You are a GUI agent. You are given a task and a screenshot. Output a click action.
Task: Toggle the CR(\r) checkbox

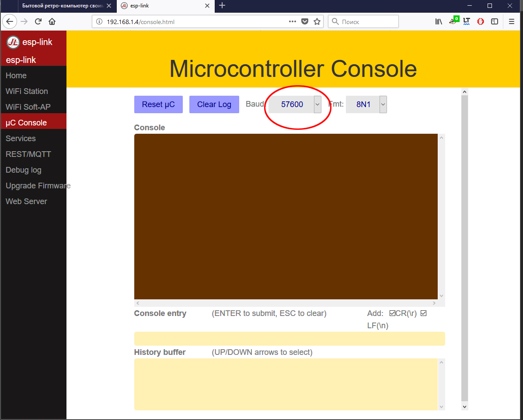tap(392, 313)
